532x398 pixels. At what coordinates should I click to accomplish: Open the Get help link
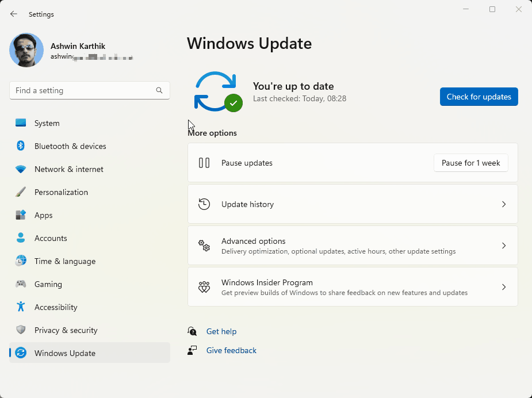coord(221,331)
